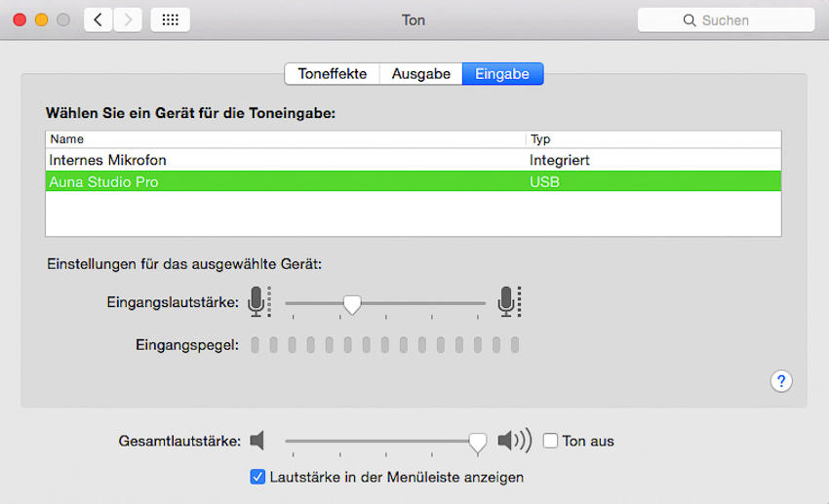Go back with the left arrow button
Viewport: 829px width, 504px height.
tap(98, 19)
